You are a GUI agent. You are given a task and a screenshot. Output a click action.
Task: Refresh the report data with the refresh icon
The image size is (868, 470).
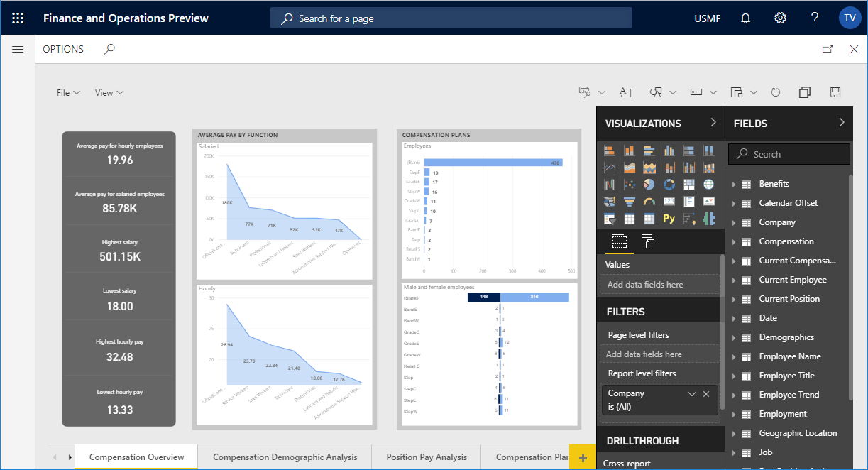[x=775, y=92]
